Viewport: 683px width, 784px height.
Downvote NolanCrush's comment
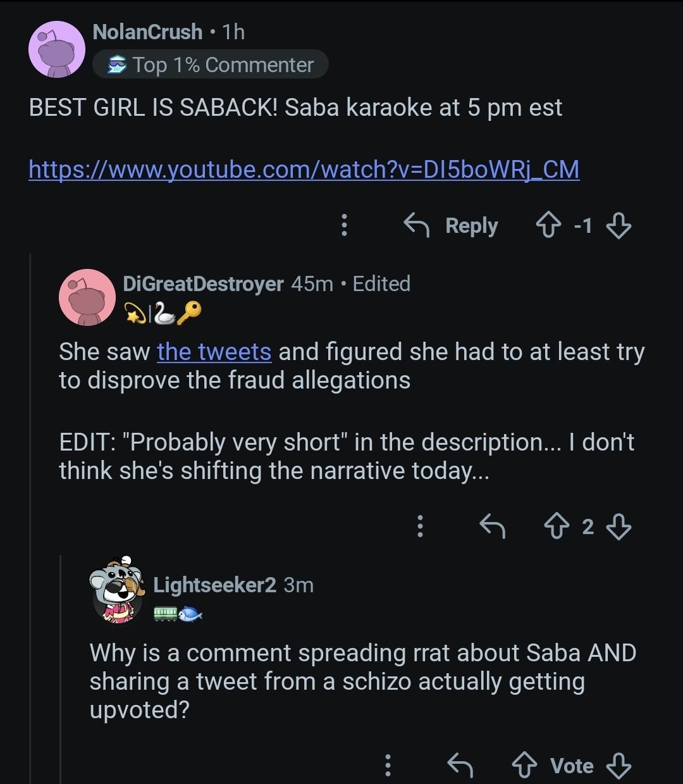(618, 225)
